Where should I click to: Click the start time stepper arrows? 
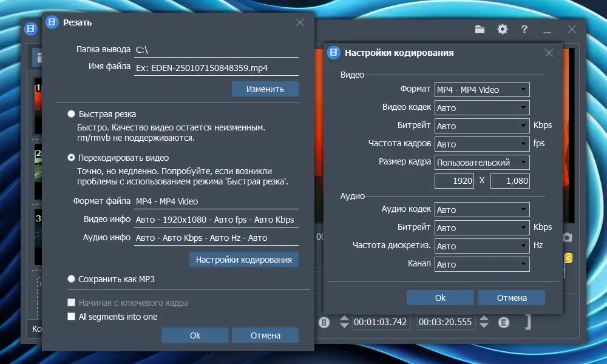(344, 322)
